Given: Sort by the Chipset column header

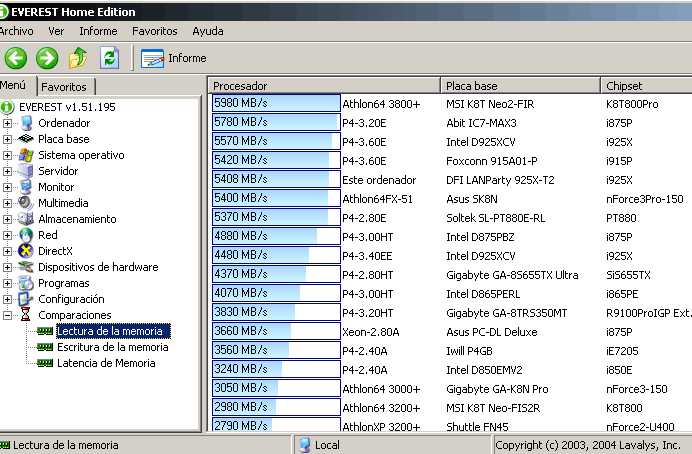Looking at the screenshot, I should click(x=646, y=86).
